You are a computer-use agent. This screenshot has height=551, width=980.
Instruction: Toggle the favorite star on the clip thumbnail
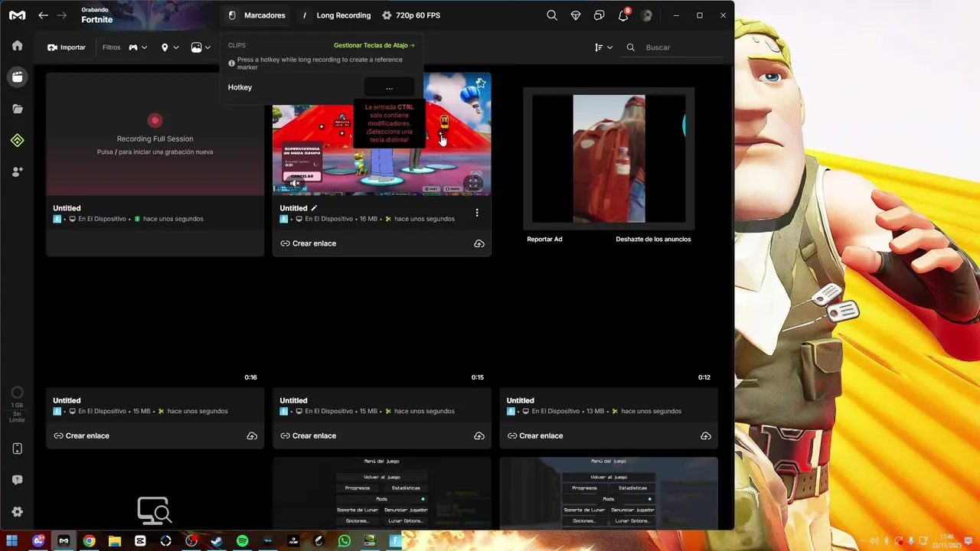[480, 83]
